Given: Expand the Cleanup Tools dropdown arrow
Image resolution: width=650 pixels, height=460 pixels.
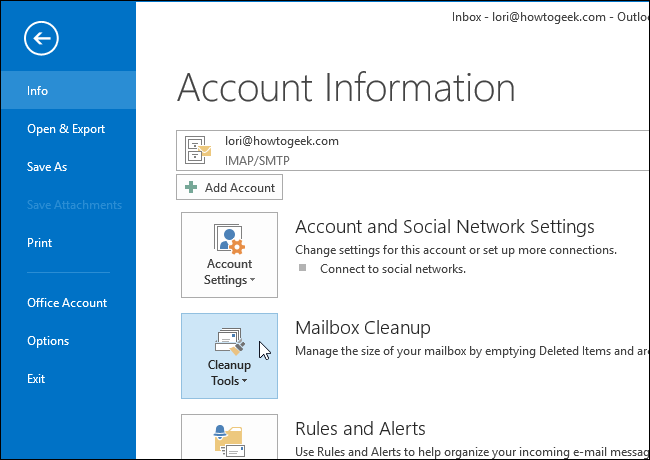Looking at the screenshot, I should (x=244, y=381).
